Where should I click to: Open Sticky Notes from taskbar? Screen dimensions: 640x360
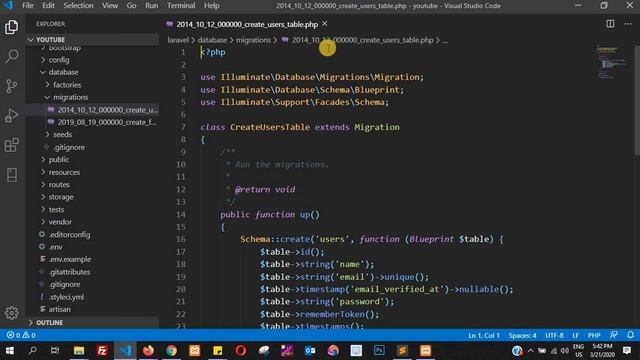218,350
